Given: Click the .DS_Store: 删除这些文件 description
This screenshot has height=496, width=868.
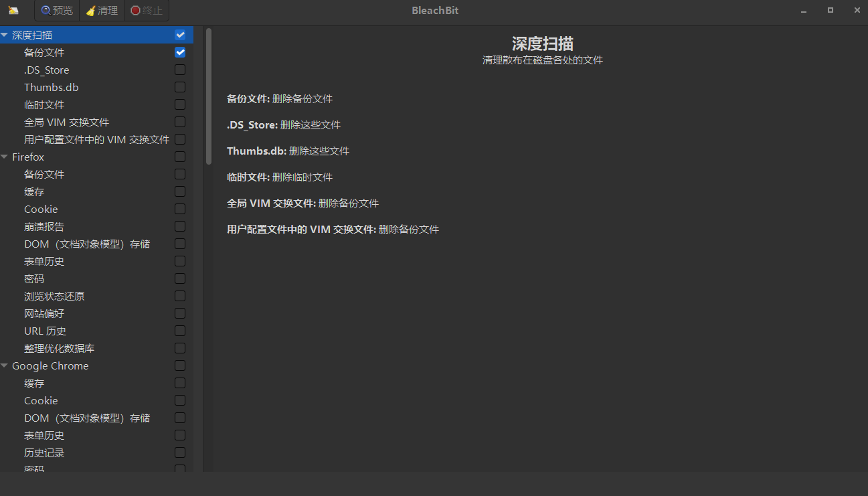Looking at the screenshot, I should tap(284, 125).
